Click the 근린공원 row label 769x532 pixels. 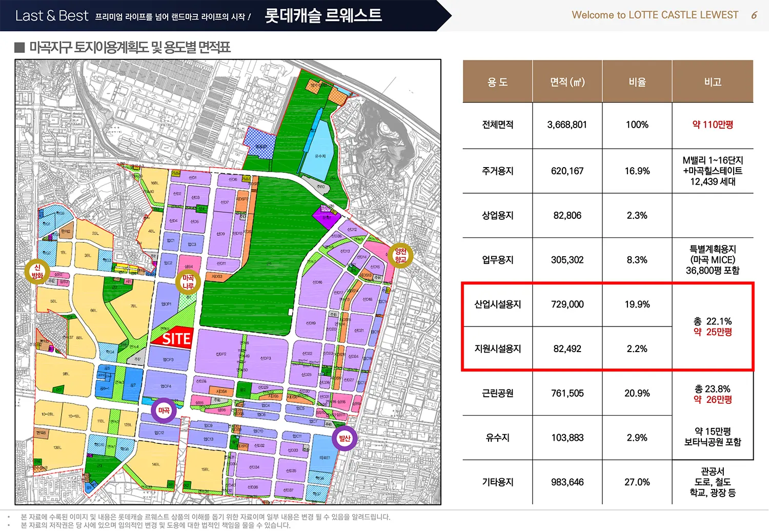click(497, 393)
